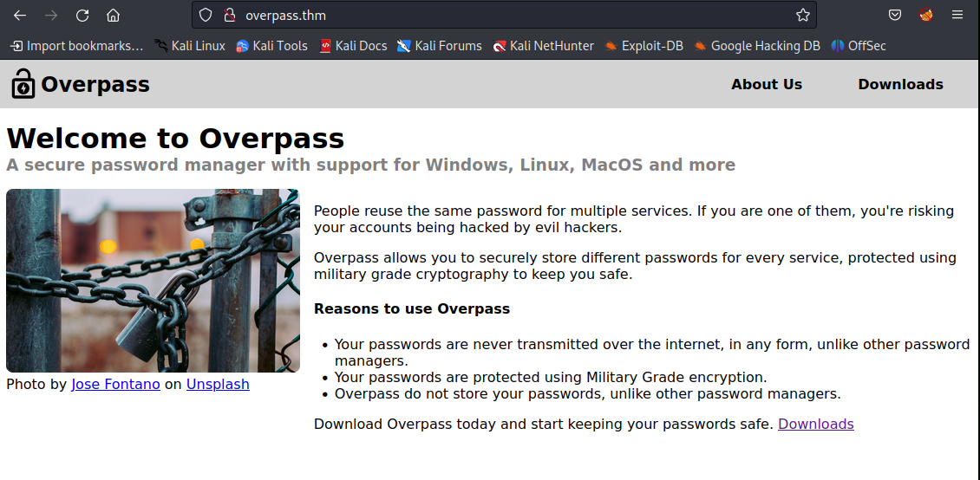This screenshot has width=980, height=480.
Task: Open Downloads in the navigation bar
Action: coord(900,84)
